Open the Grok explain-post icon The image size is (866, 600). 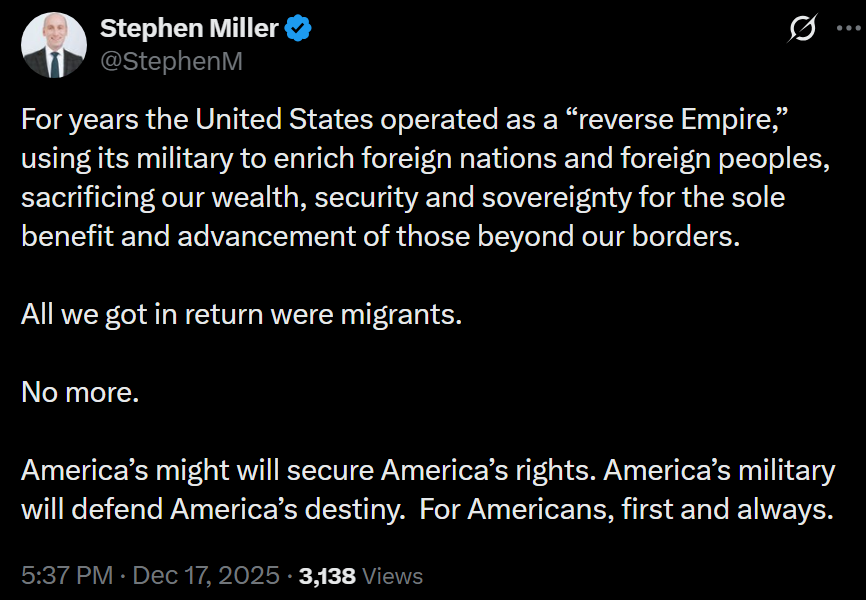pyautogui.click(x=801, y=31)
